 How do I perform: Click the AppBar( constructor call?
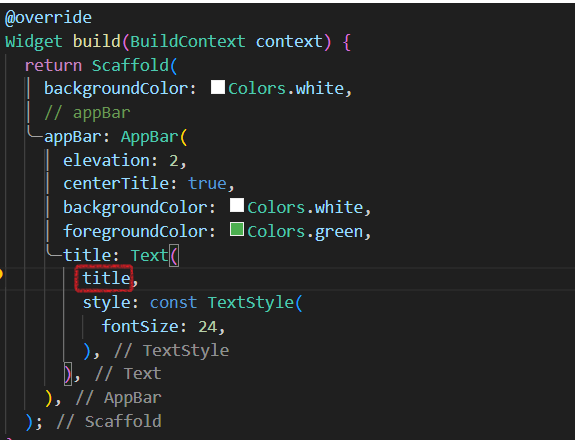tap(154, 137)
